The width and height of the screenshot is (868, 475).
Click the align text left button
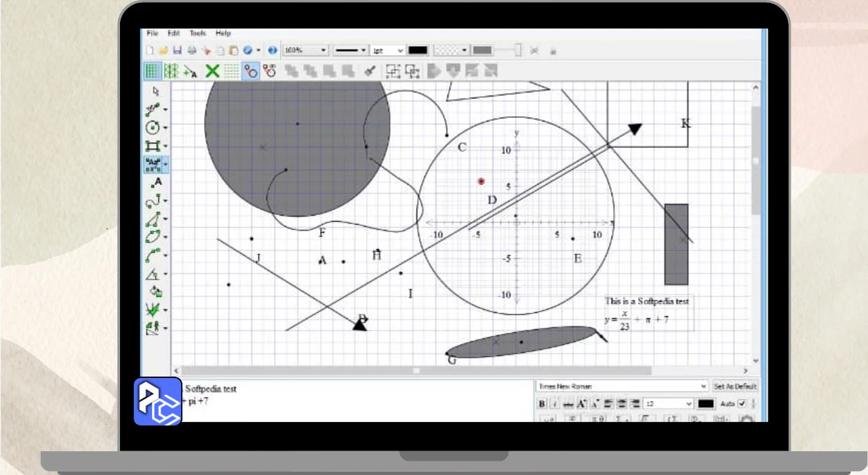(x=608, y=404)
